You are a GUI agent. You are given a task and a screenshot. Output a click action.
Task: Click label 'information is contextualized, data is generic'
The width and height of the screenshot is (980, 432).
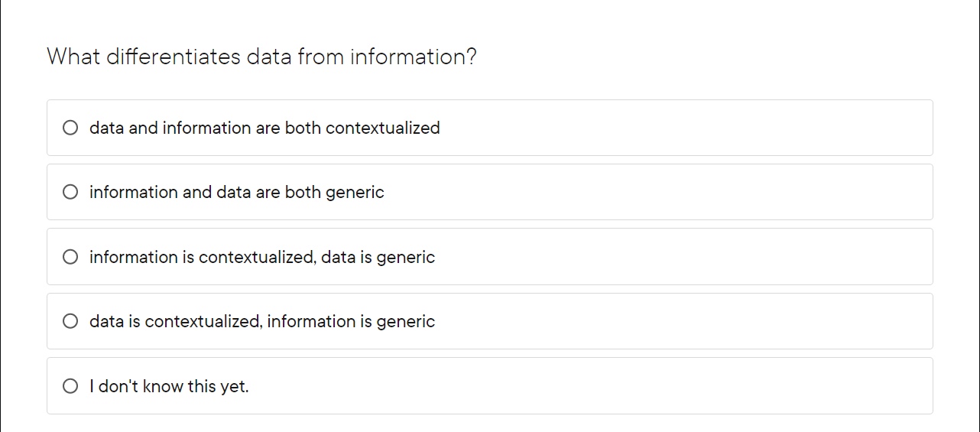tap(261, 257)
